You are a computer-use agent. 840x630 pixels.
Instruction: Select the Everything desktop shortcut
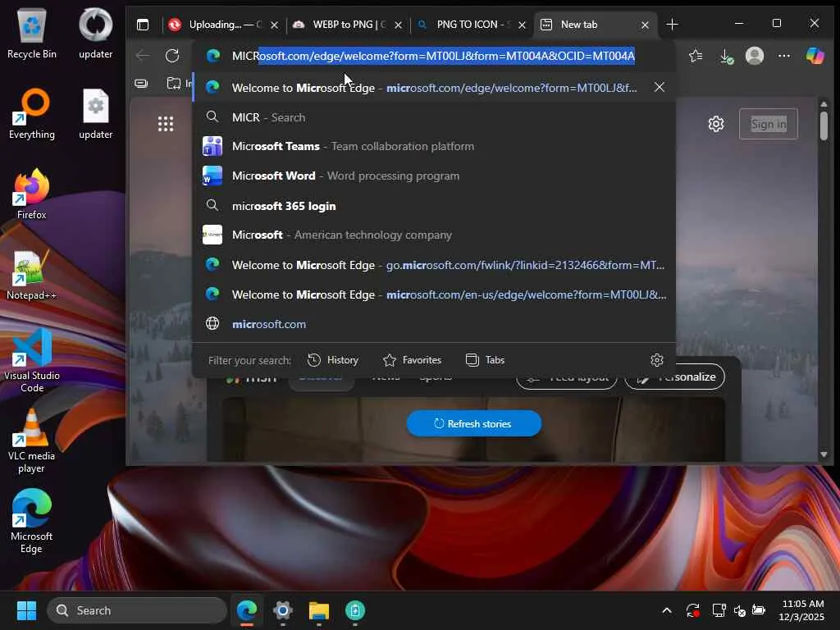[x=32, y=114]
